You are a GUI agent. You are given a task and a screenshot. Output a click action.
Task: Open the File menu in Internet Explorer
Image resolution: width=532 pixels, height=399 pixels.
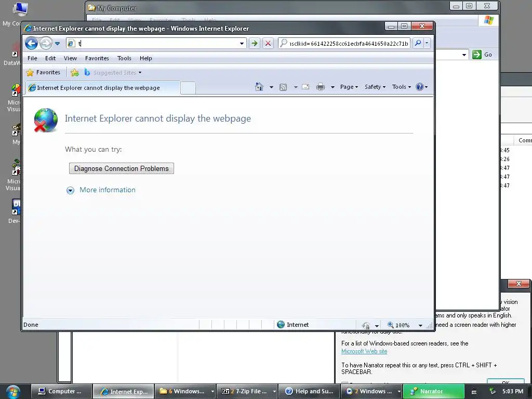[32, 58]
